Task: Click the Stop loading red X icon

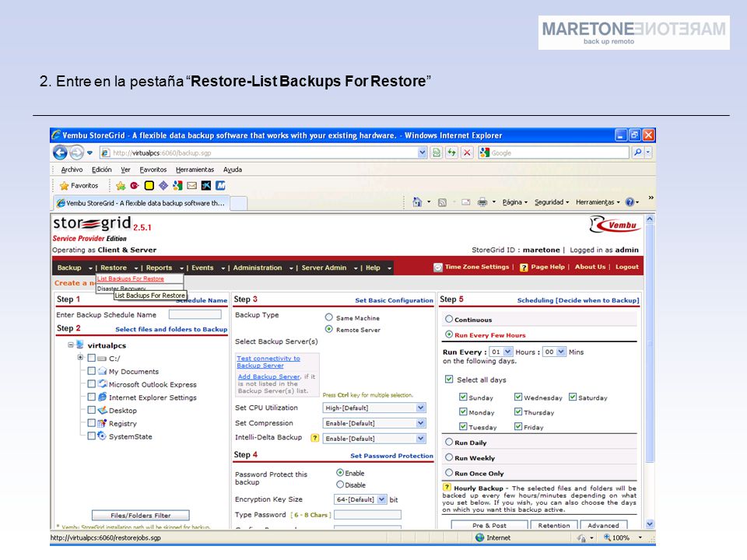Action: coord(468,153)
